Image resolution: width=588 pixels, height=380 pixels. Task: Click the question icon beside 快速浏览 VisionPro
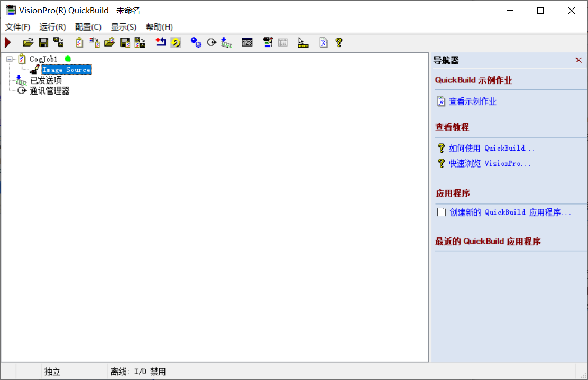click(x=442, y=163)
